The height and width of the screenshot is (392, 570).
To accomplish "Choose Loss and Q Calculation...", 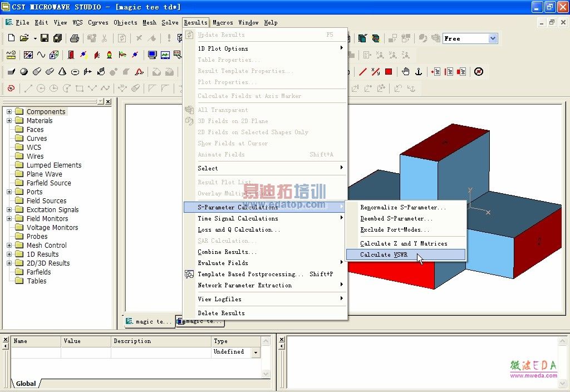I will point(265,229).
